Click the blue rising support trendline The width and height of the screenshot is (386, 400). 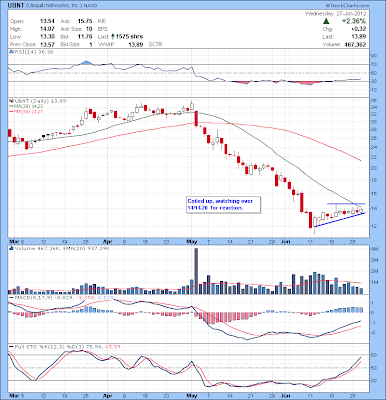[x=339, y=220]
